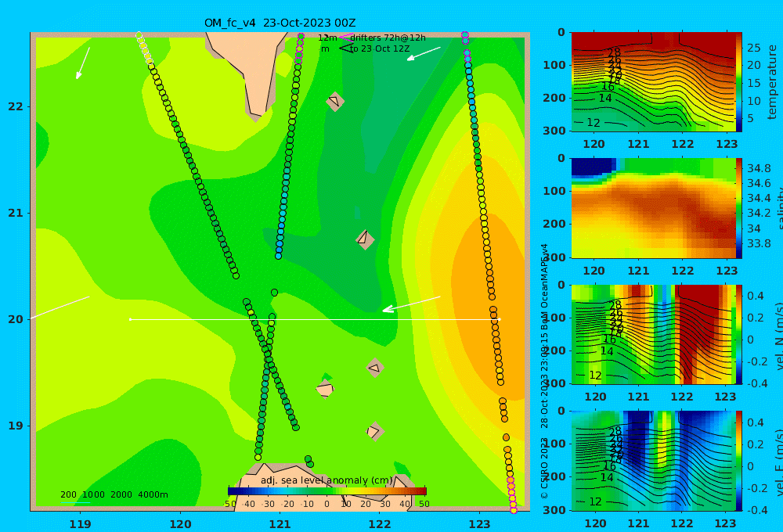Click the orange drifter circle near 18.9N 123.3E
Screen dimensions: 783x532
pyautogui.click(x=506, y=437)
